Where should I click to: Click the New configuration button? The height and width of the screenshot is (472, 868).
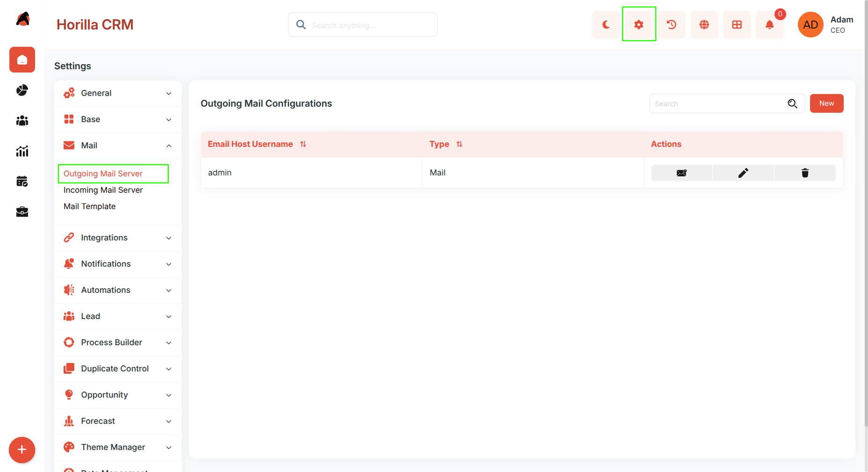tap(826, 103)
